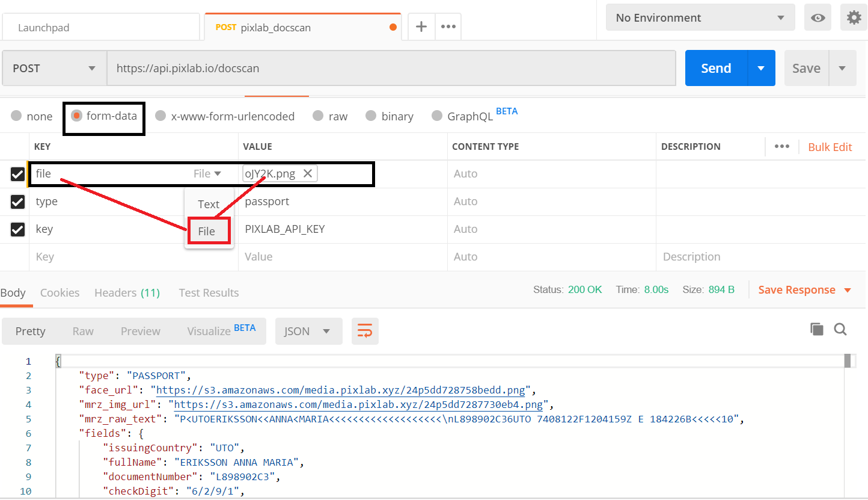Uncheck the type key row checkbox
Screen dimensions: 868x500
(17, 202)
